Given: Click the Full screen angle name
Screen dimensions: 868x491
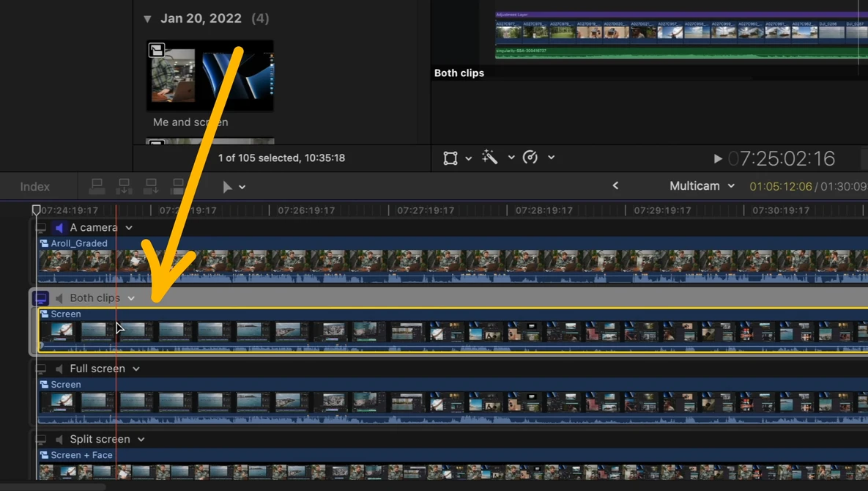Looking at the screenshot, I should click(97, 369).
